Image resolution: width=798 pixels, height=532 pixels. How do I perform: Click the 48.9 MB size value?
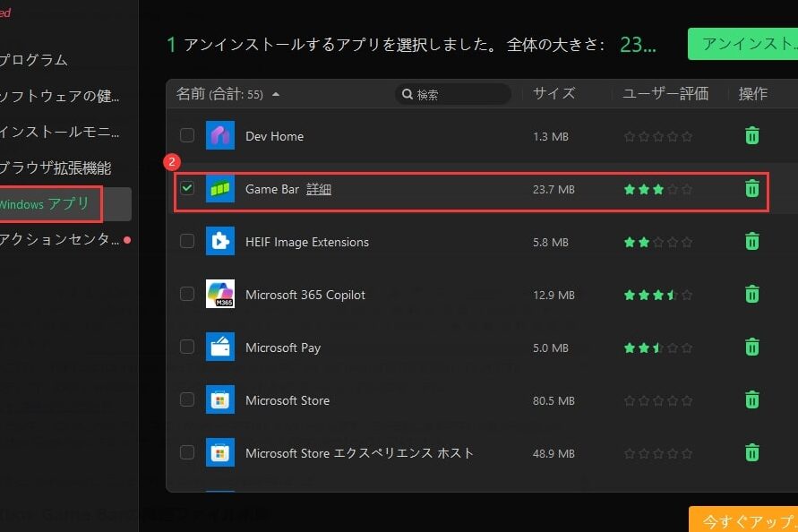click(553, 453)
